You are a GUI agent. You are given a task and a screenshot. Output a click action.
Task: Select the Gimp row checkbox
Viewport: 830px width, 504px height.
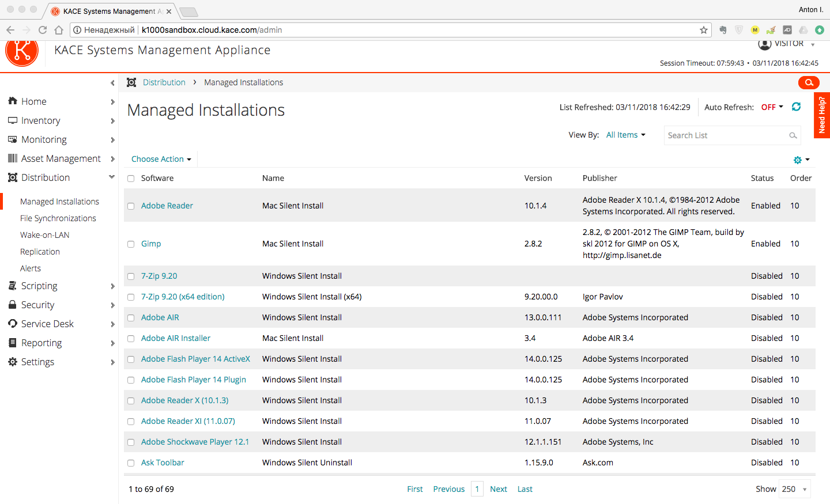click(131, 244)
